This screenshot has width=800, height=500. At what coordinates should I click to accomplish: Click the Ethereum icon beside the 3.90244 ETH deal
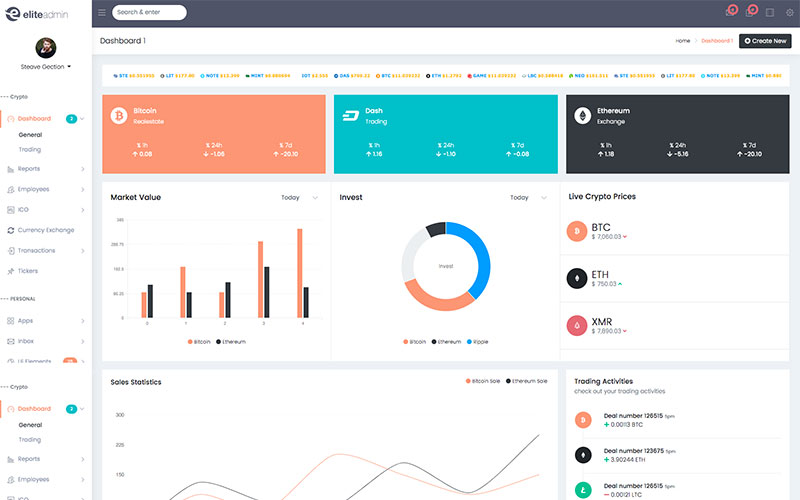point(583,455)
